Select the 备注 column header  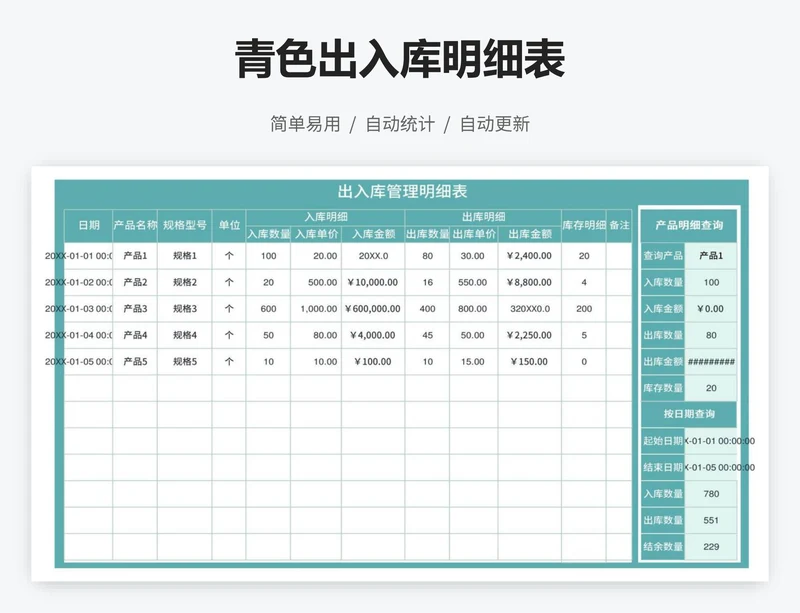[x=619, y=226]
